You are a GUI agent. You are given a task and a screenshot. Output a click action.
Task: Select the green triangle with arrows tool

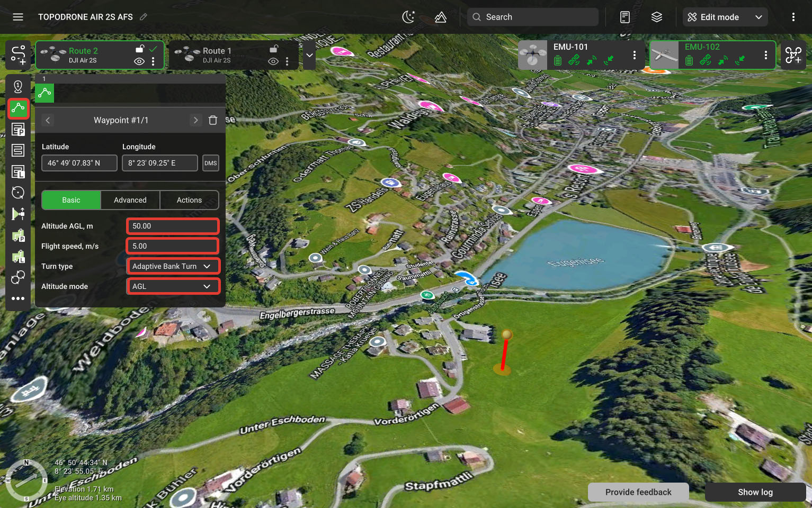coord(18,214)
